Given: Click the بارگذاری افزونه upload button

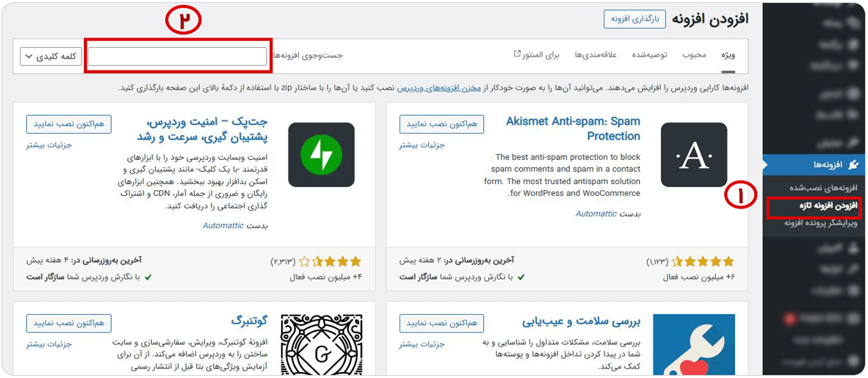Looking at the screenshot, I should [634, 18].
